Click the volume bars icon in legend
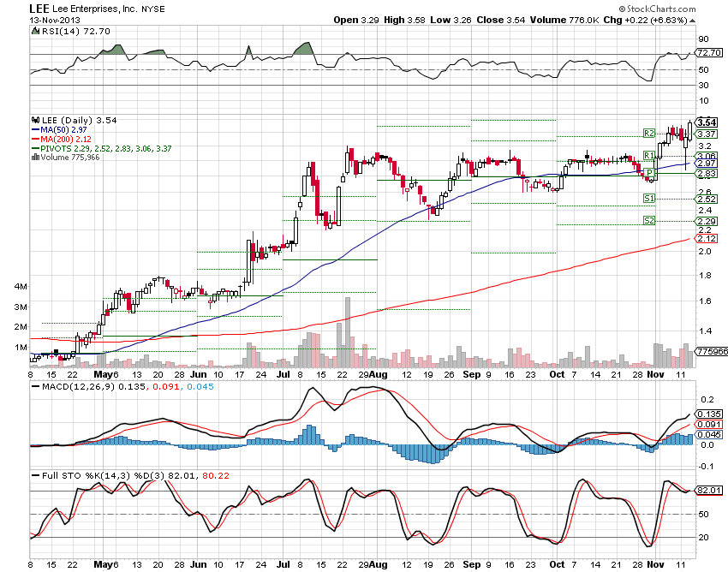This screenshot has width=728, height=572. [x=35, y=158]
